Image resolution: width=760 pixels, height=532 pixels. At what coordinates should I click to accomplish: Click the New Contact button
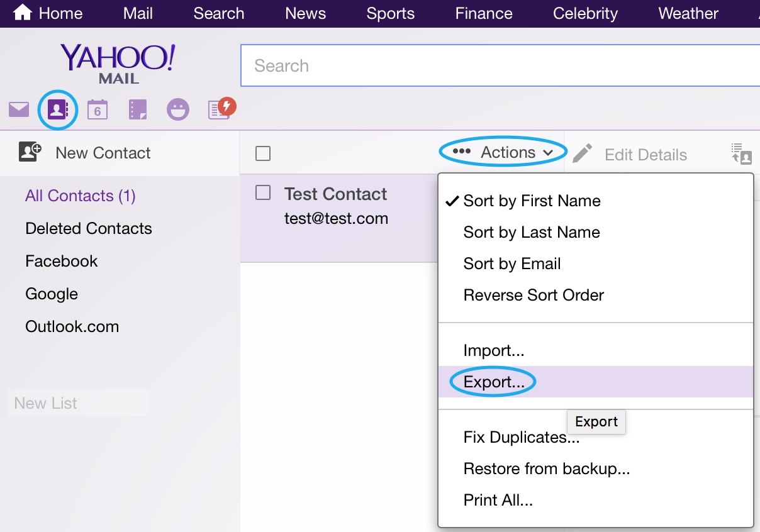click(x=85, y=153)
